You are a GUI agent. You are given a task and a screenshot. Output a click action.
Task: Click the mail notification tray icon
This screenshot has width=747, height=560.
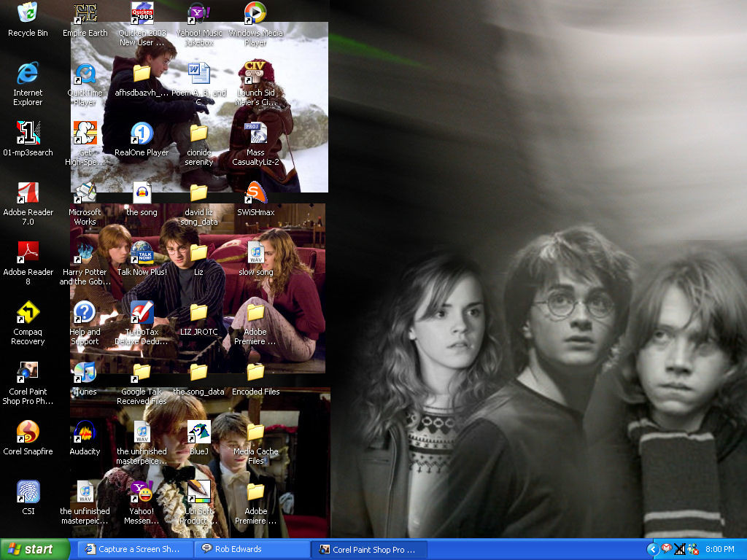pyautogui.click(x=667, y=549)
